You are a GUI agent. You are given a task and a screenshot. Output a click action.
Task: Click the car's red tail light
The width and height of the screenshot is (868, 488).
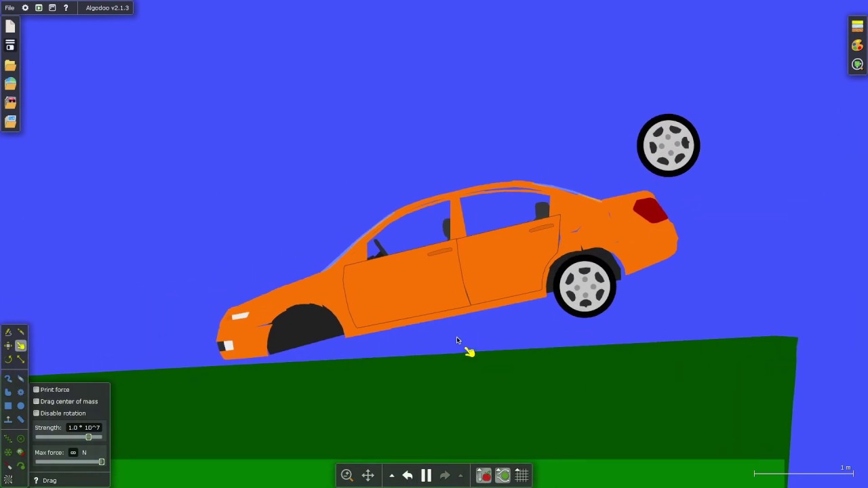651,209
